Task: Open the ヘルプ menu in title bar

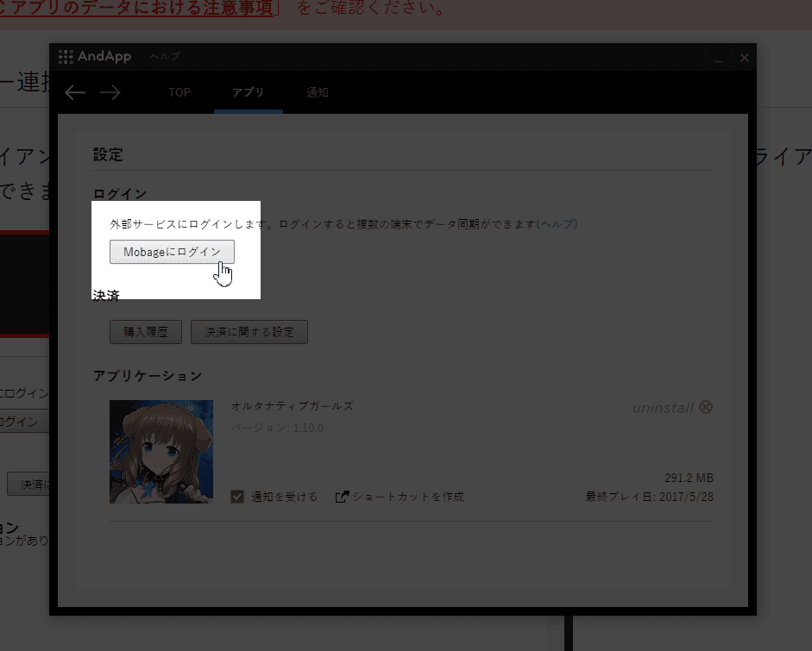Action: pos(164,57)
